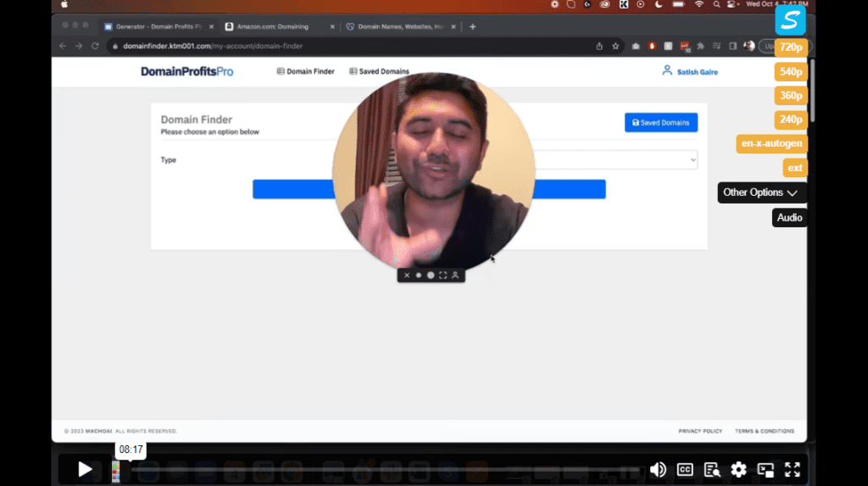Viewport: 868px width, 486px height.
Task: Click the share page icon
Action: coord(599,46)
